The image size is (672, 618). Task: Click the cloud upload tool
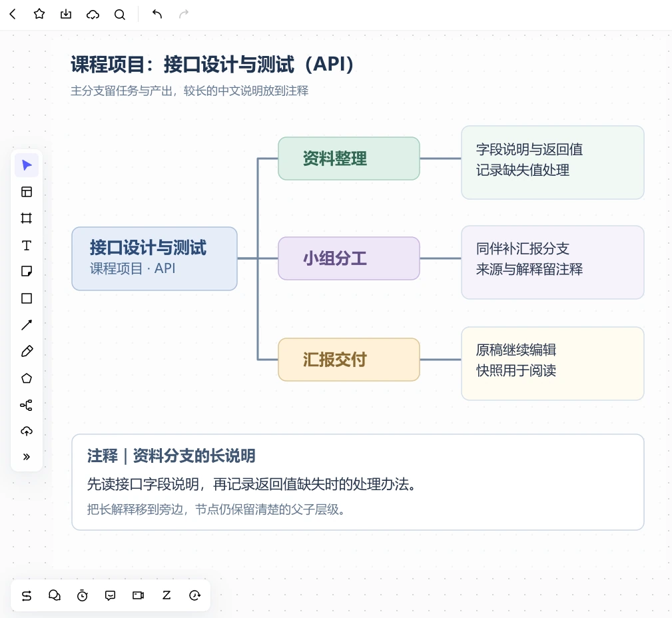click(x=27, y=431)
